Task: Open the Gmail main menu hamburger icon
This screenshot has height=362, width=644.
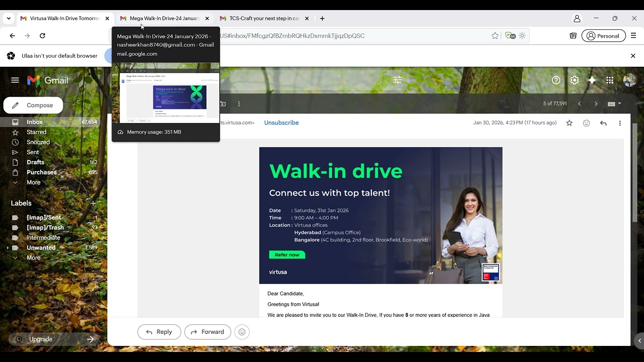Action: click(15, 80)
